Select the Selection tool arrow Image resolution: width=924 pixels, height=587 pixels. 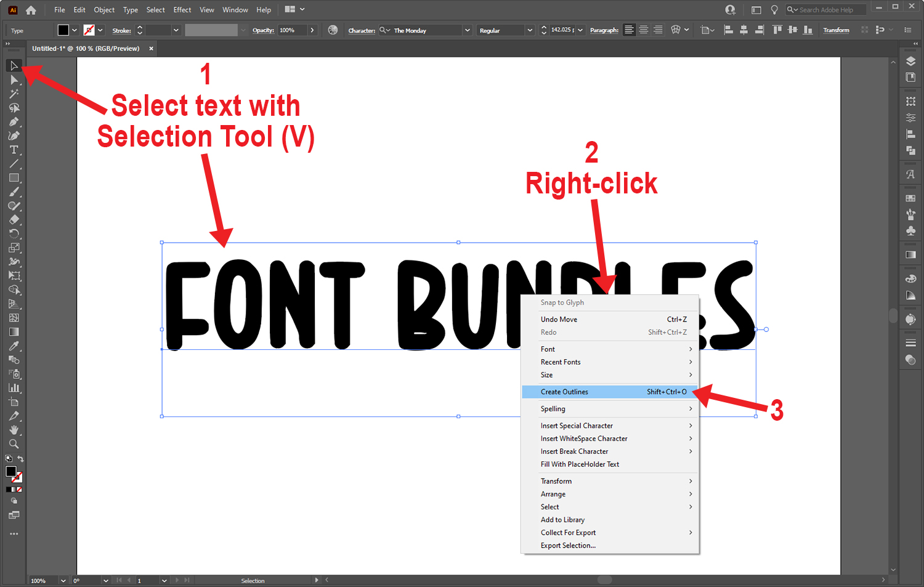(14, 66)
